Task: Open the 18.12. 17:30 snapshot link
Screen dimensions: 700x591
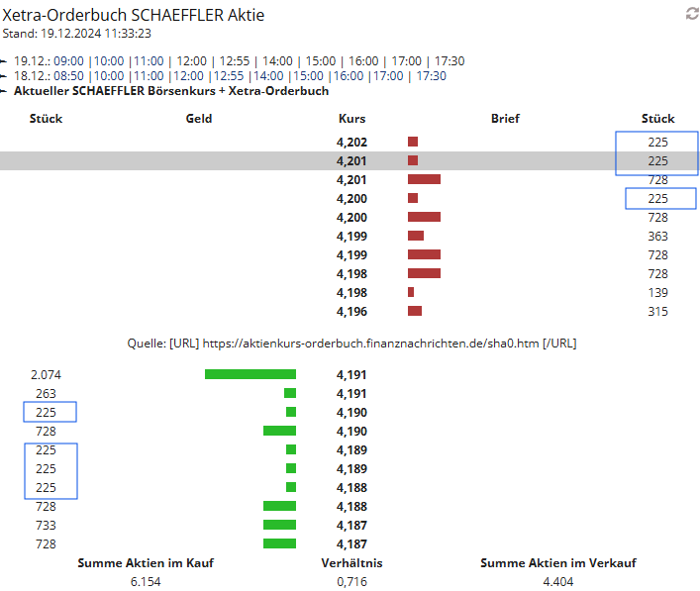Action: click(431, 76)
